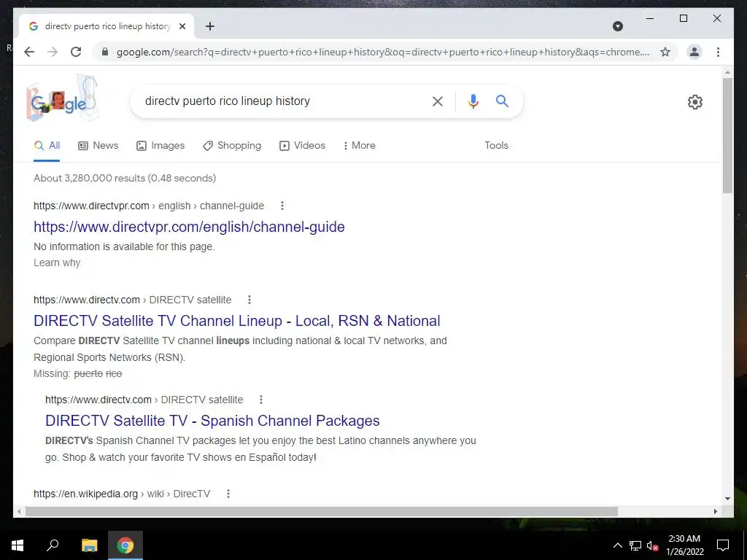
Task: Open Google quick settings gear
Action: tap(694, 102)
